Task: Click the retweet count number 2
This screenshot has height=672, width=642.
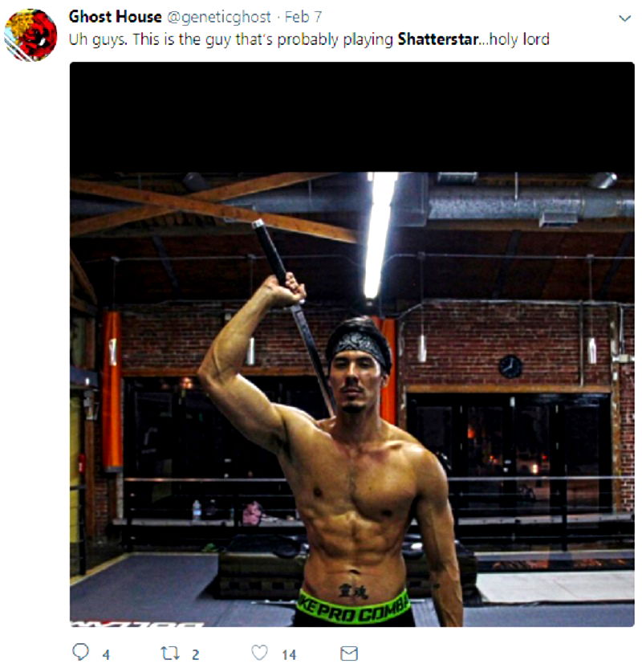Action: coord(195,654)
